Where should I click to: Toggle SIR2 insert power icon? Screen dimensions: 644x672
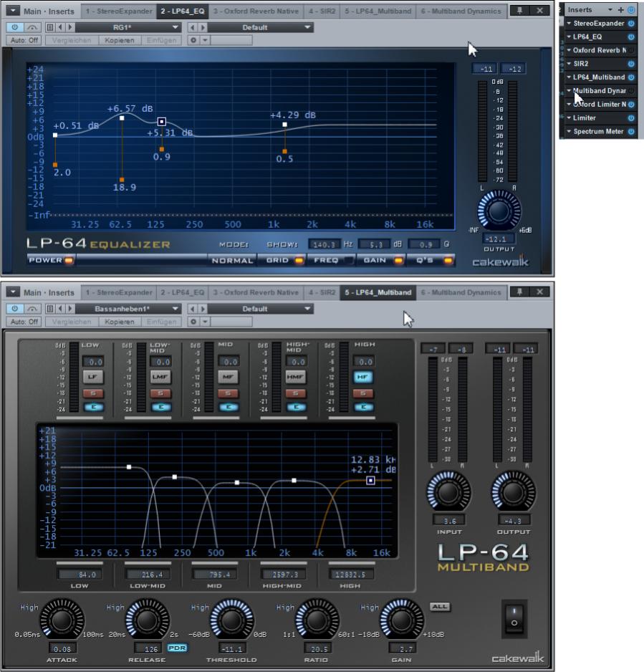(631, 64)
